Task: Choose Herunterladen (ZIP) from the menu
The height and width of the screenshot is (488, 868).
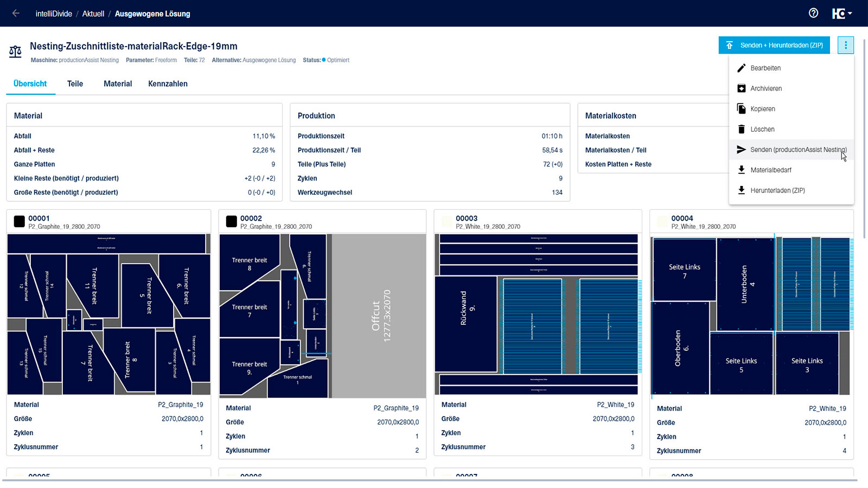Action: coord(777,190)
